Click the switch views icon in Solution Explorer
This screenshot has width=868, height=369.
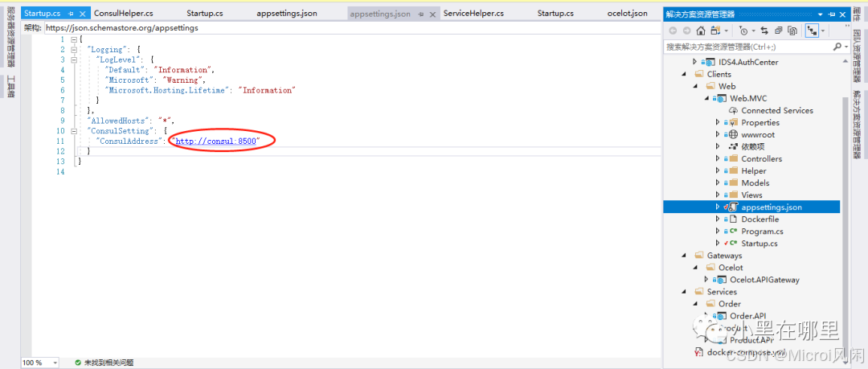(x=716, y=31)
